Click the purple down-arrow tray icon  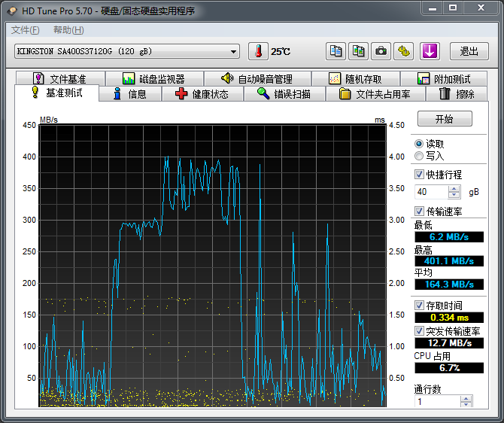tap(429, 51)
